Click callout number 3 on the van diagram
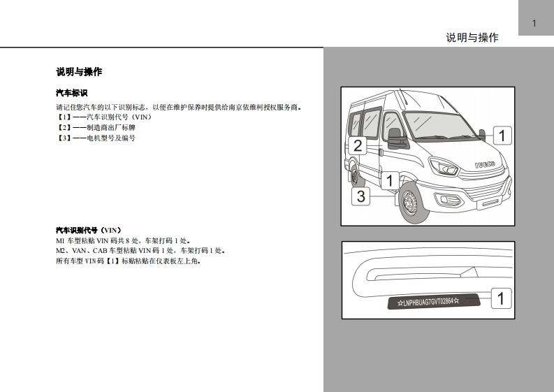The width and height of the screenshot is (554, 392). pos(360,196)
